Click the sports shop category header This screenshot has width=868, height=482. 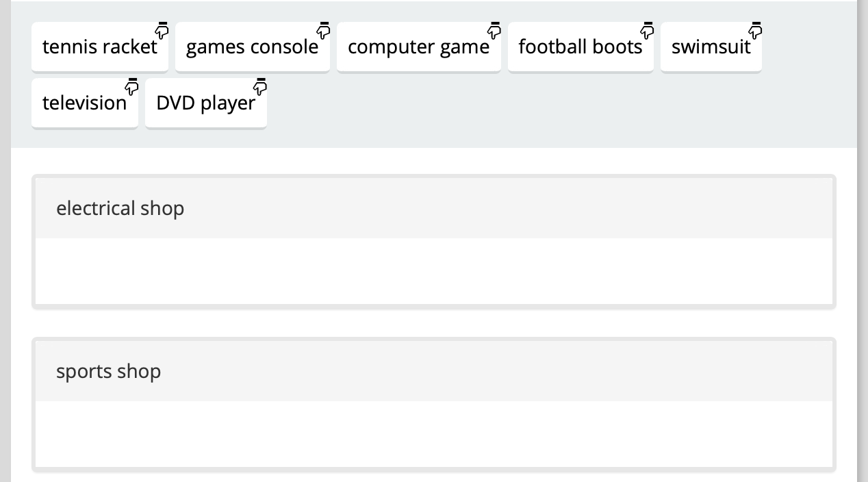pos(433,371)
